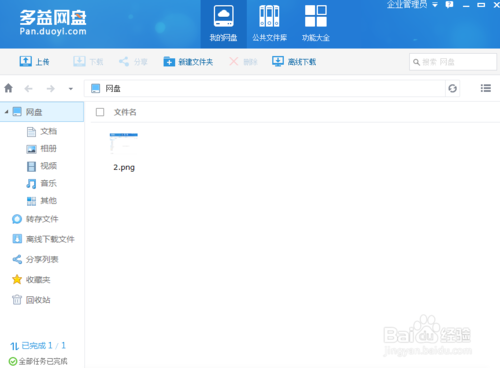Focus the 搜索 网盘 search field
The height and width of the screenshot is (368, 500).
453,62
